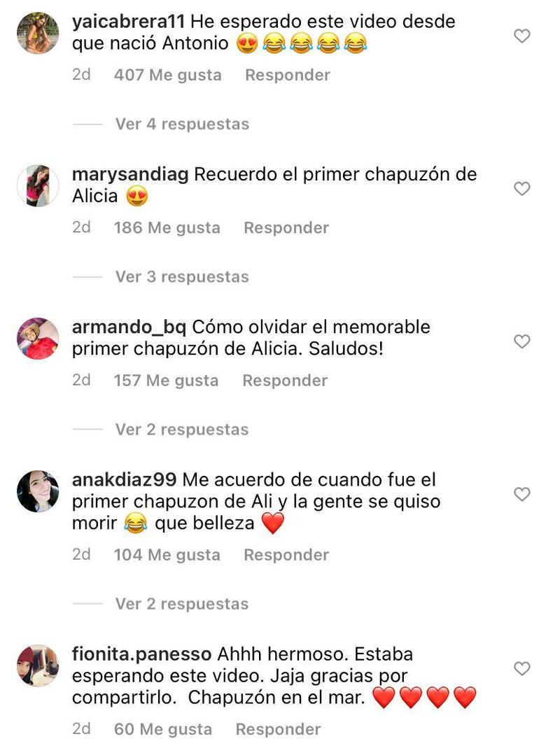Viewport: 560px width, 755px height.
Task: Show 'Ver 2 respuestas' under armando_bq
Action: [x=182, y=430]
